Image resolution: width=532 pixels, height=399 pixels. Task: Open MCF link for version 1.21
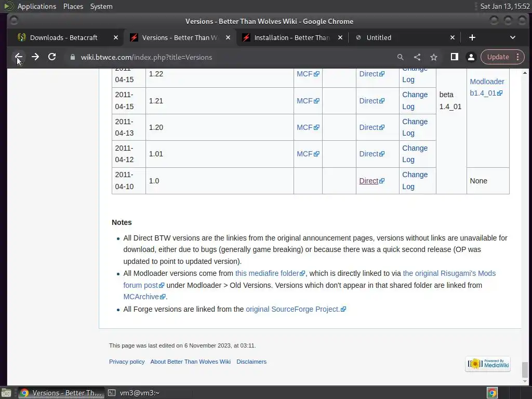pyautogui.click(x=308, y=101)
